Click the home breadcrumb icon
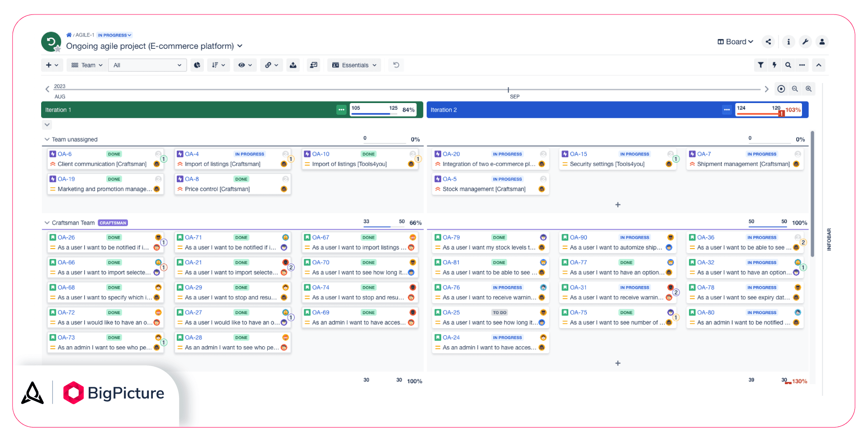 69,35
